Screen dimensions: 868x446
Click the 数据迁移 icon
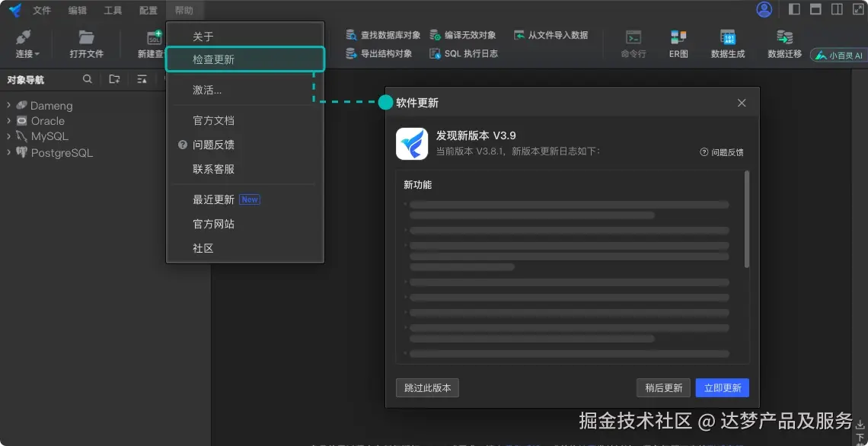tap(784, 37)
